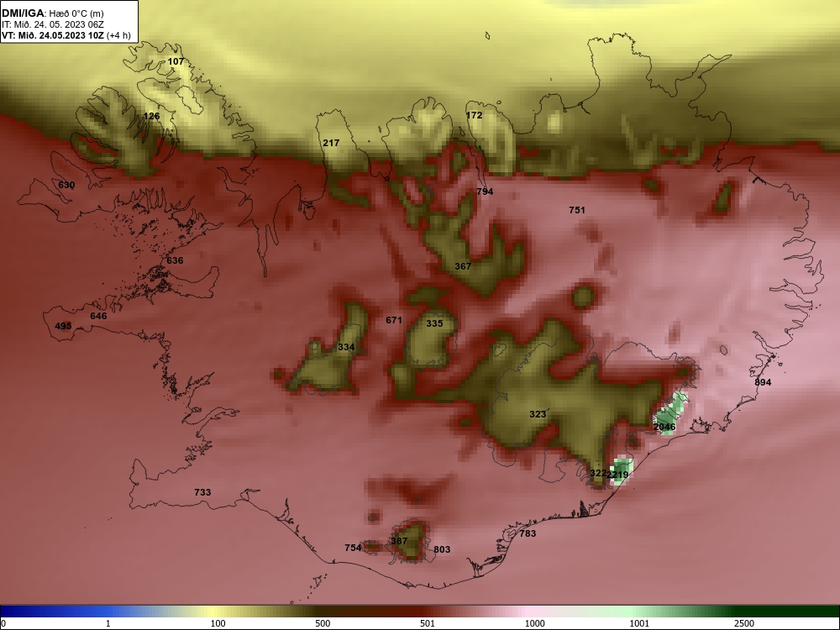
Task: Click the legend tick label 501
Action: [428, 623]
